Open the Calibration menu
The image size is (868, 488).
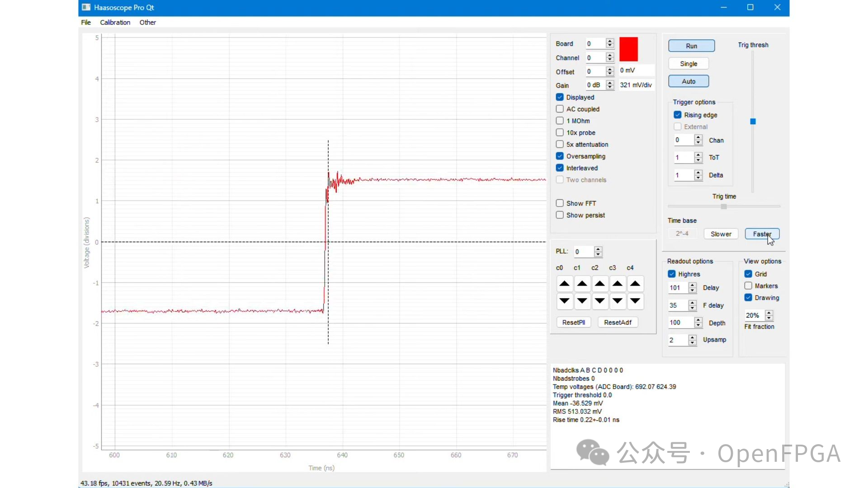[115, 22]
